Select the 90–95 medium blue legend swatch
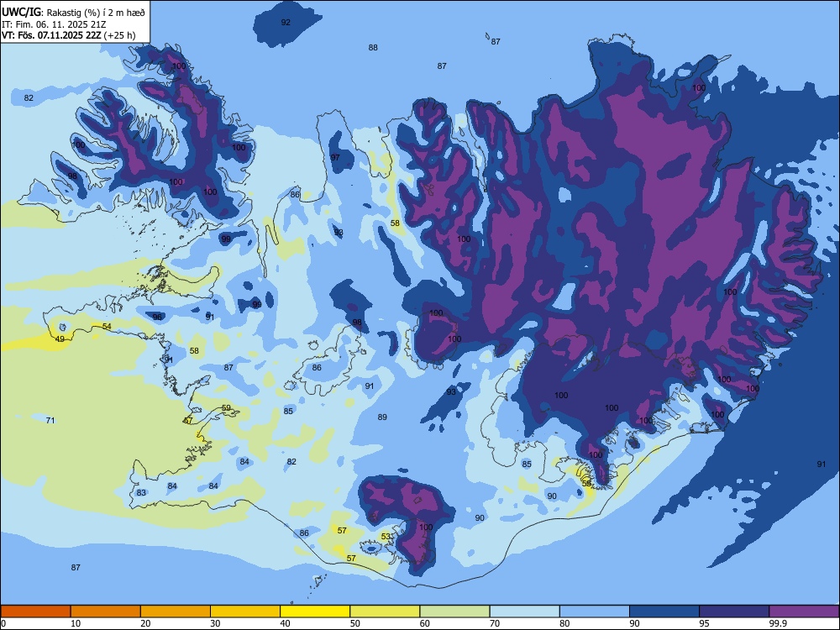840x630 pixels. pos(664,612)
